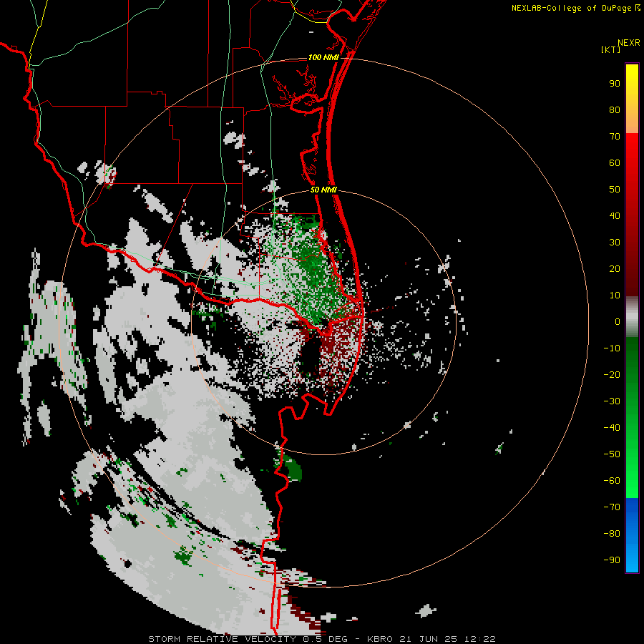This screenshot has height=644, width=644.
Task: Click the [KT] units label
Action: [x=611, y=49]
